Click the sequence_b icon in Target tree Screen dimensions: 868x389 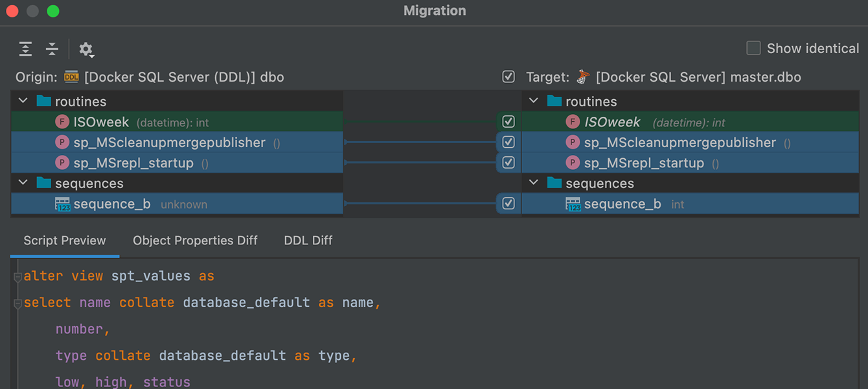(x=573, y=204)
